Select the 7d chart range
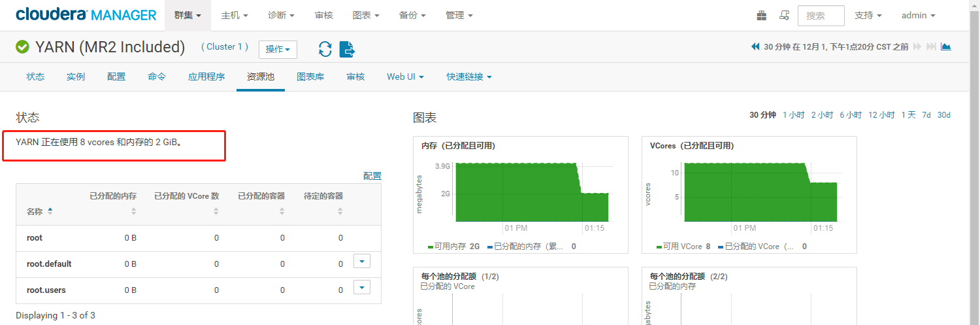The height and width of the screenshot is (325, 980). pos(926,115)
